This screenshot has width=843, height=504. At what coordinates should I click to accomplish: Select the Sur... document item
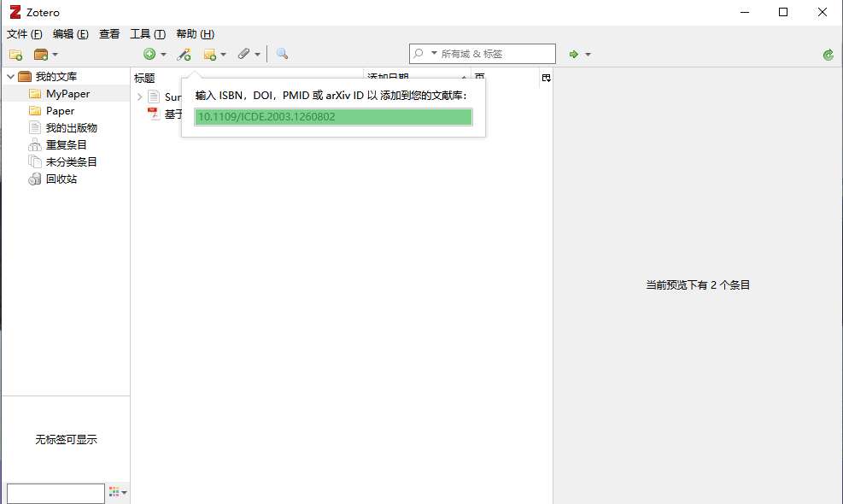click(x=173, y=97)
